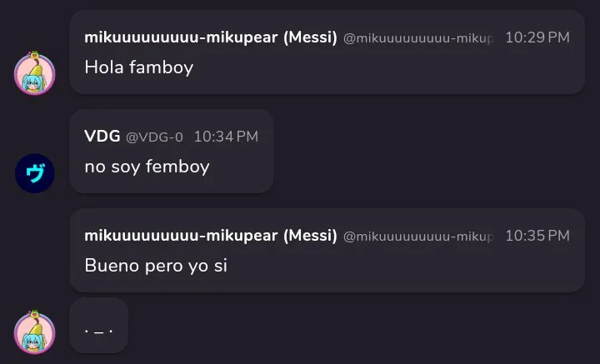Click the 10:35 PM timestamp
This screenshot has width=600, height=364.
click(x=537, y=236)
